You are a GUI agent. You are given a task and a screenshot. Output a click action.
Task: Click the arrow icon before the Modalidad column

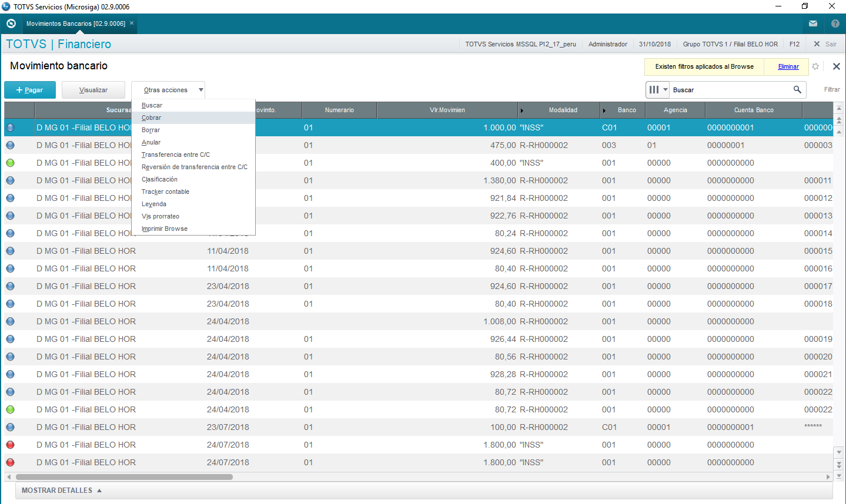click(522, 110)
